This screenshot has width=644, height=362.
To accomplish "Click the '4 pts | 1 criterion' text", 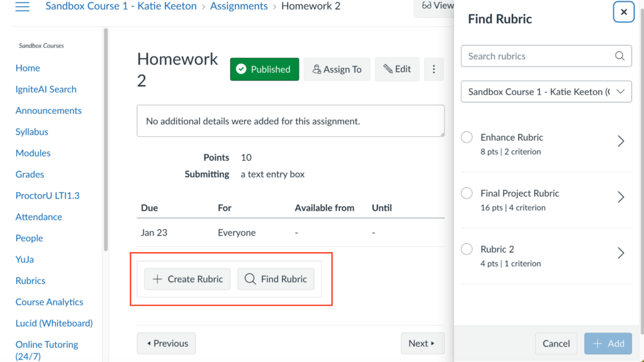I will 511,263.
